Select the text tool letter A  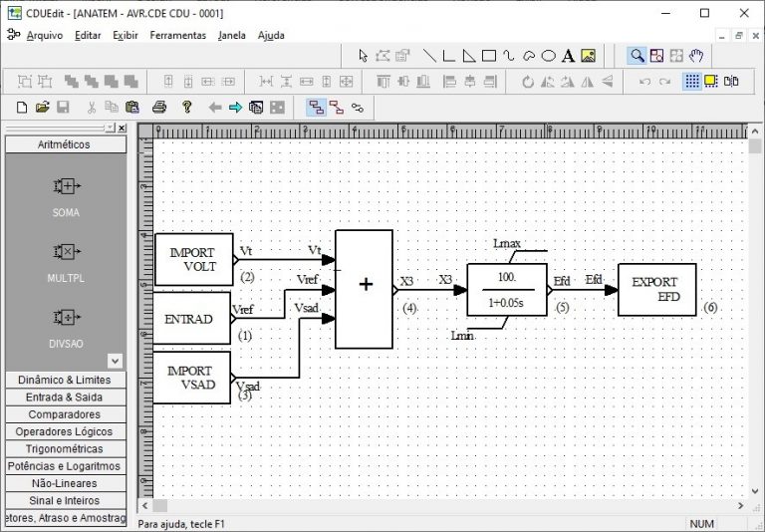click(568, 56)
